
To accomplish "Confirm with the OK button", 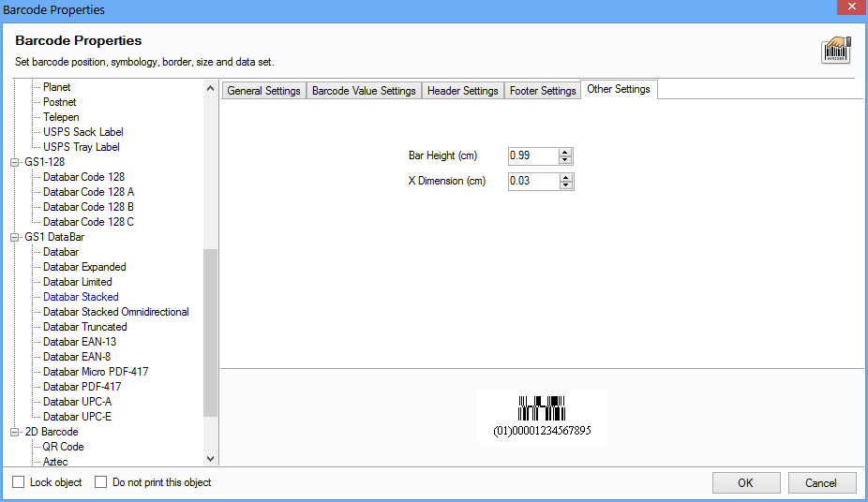I will [x=745, y=482].
